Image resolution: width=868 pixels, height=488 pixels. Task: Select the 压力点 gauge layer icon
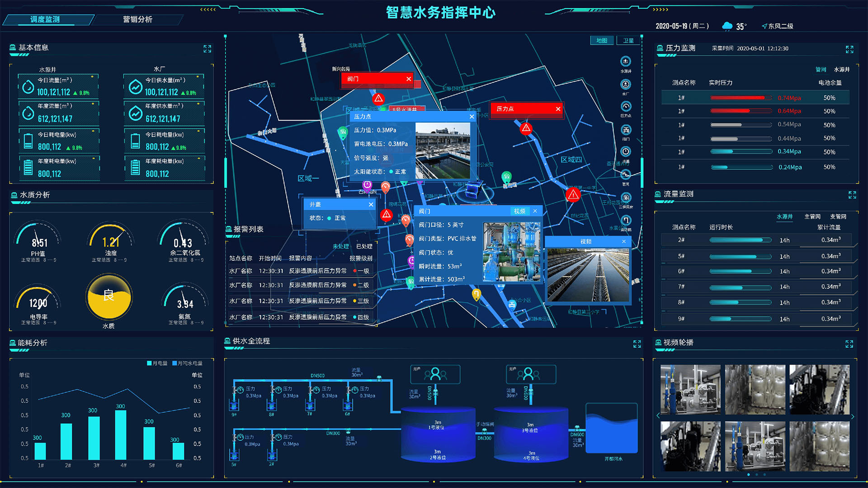point(626,107)
